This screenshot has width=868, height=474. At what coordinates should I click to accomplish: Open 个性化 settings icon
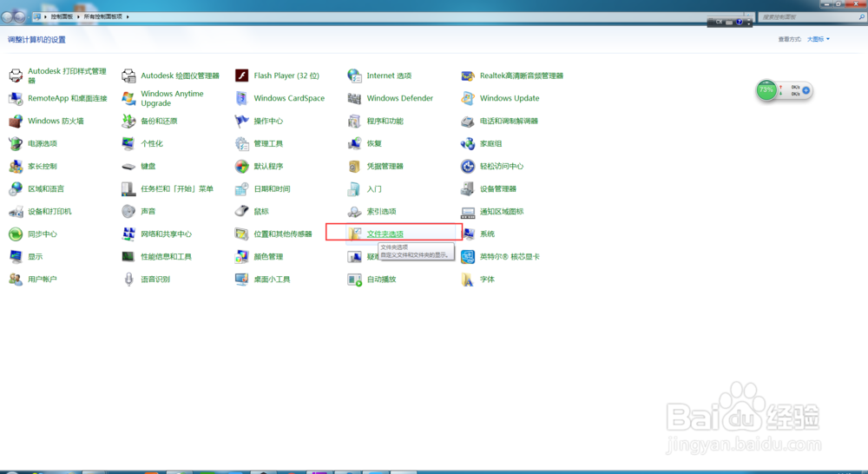point(128,143)
